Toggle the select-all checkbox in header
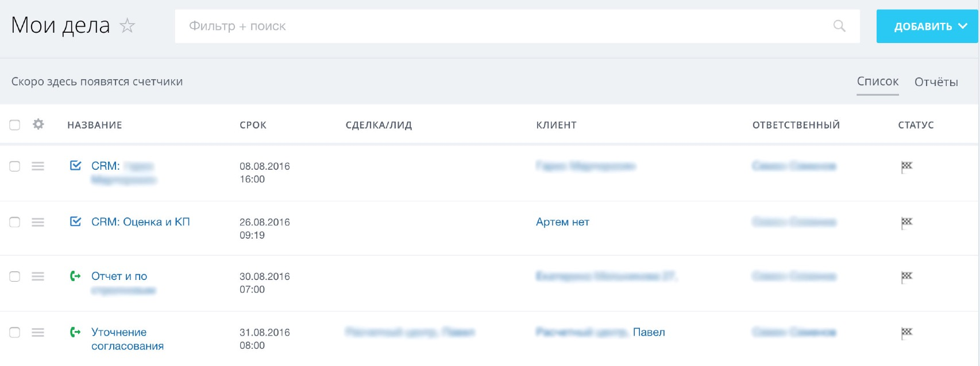 15,124
